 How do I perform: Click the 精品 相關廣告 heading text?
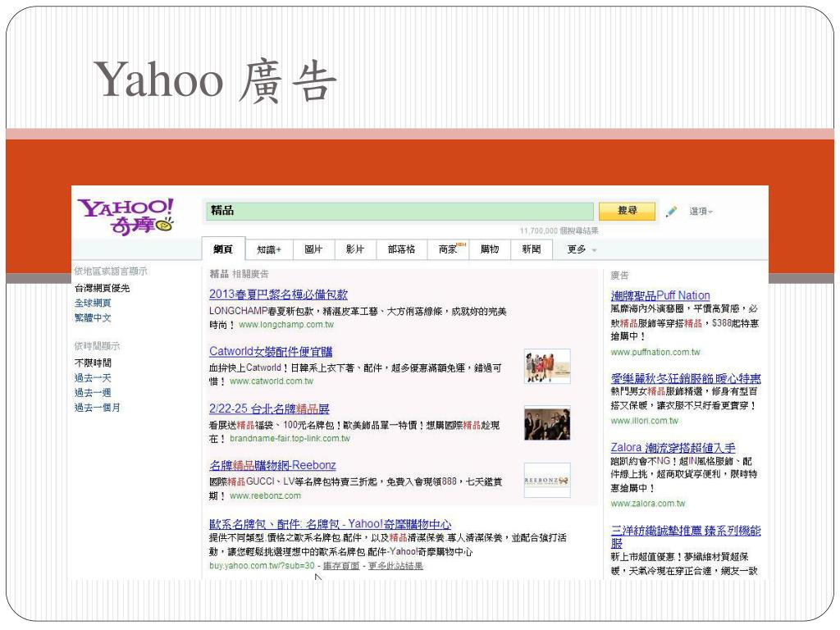click(239, 274)
